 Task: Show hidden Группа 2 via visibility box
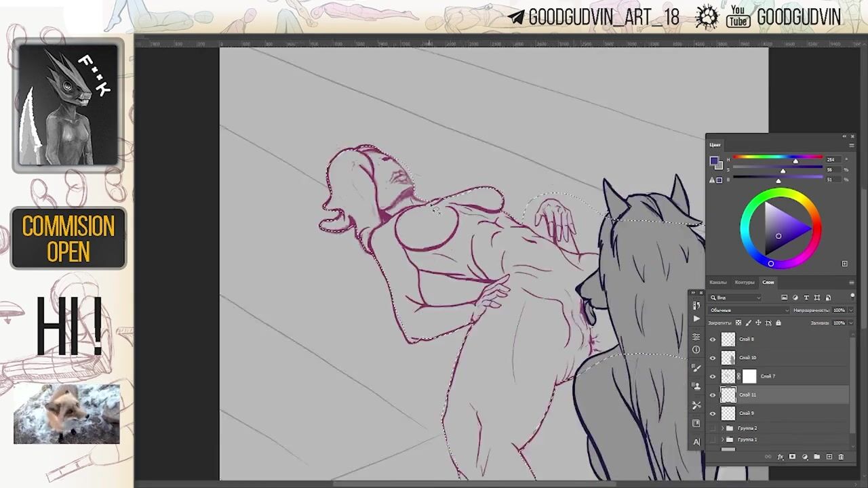click(713, 428)
